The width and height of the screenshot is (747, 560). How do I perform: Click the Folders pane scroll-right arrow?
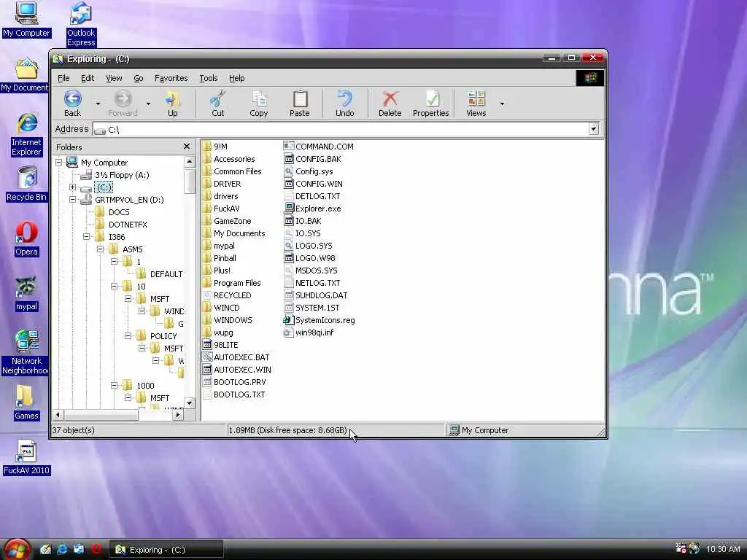pos(178,415)
